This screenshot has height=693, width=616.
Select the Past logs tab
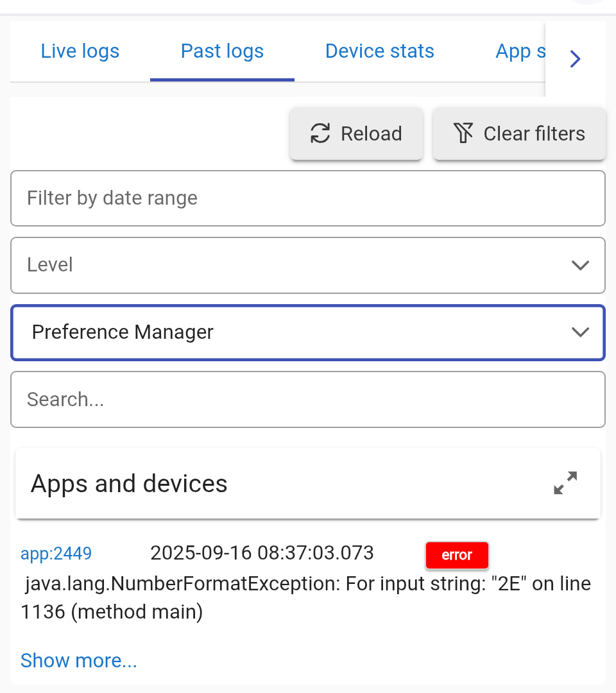[222, 51]
